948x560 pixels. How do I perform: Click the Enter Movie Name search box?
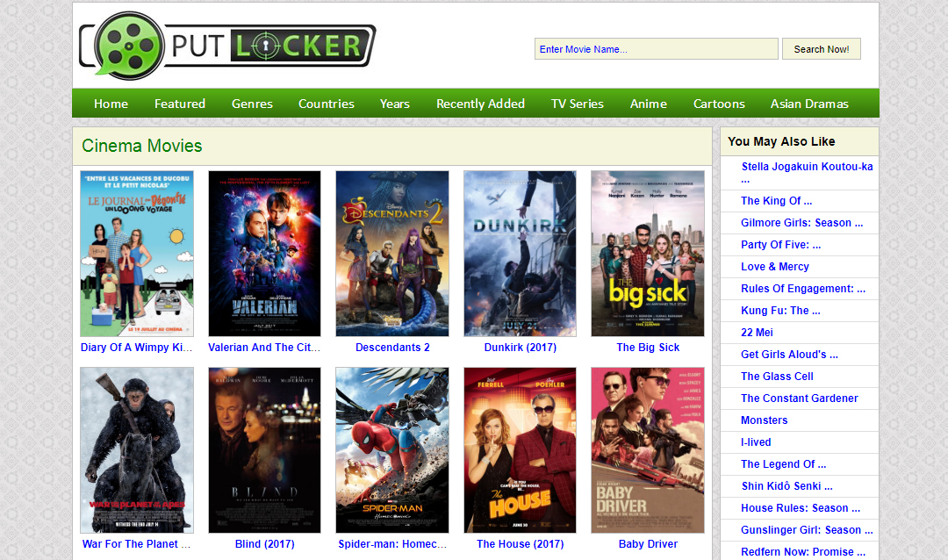pos(656,48)
